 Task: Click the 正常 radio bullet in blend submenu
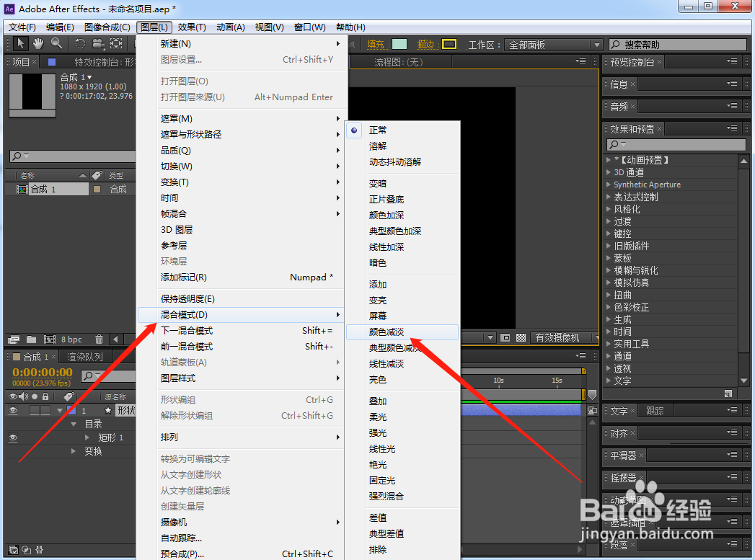click(354, 130)
